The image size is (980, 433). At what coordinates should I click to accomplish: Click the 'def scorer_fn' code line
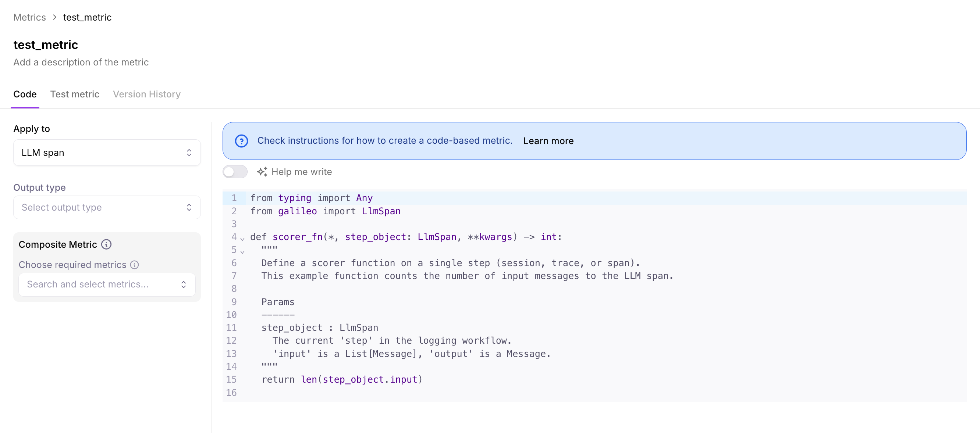[406, 237]
